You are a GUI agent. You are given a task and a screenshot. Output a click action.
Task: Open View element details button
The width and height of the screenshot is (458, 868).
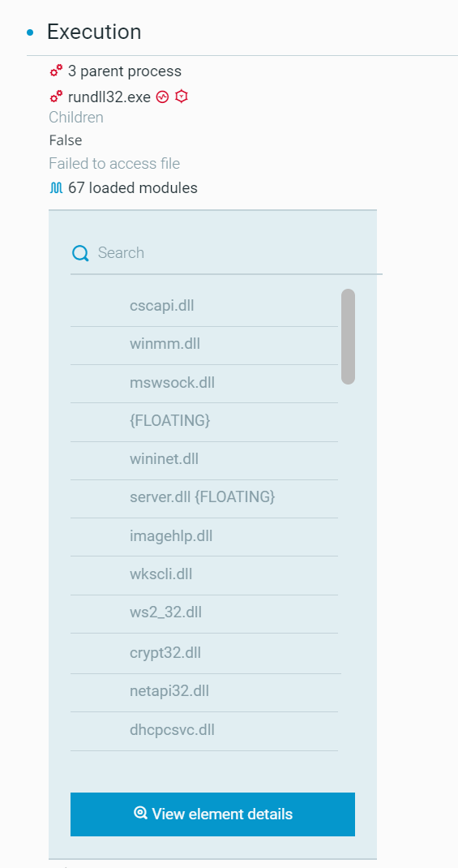[212, 814]
